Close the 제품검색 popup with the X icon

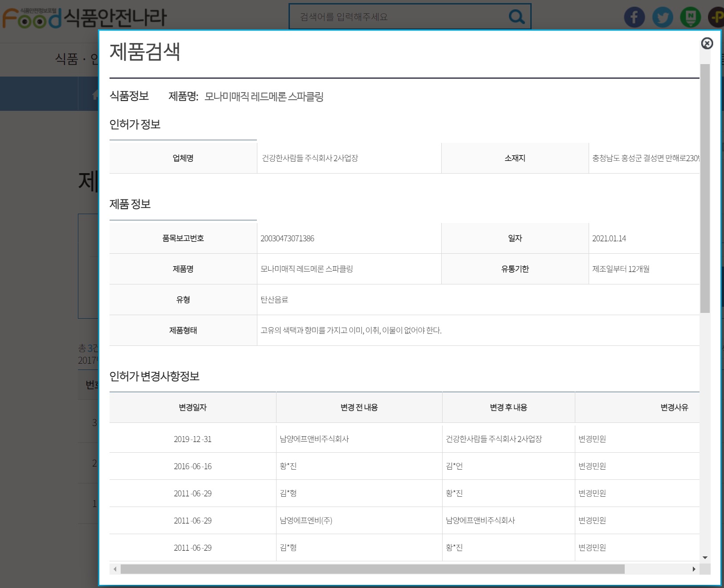(x=707, y=43)
